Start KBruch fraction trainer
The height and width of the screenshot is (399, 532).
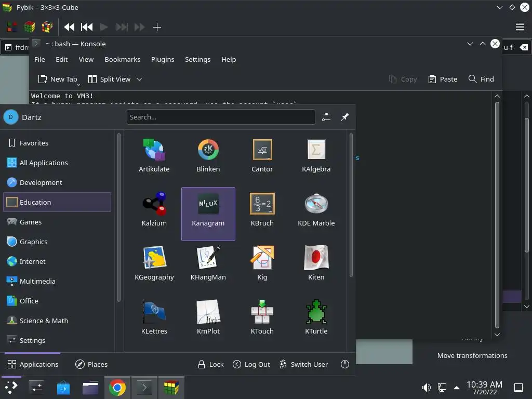point(262,210)
